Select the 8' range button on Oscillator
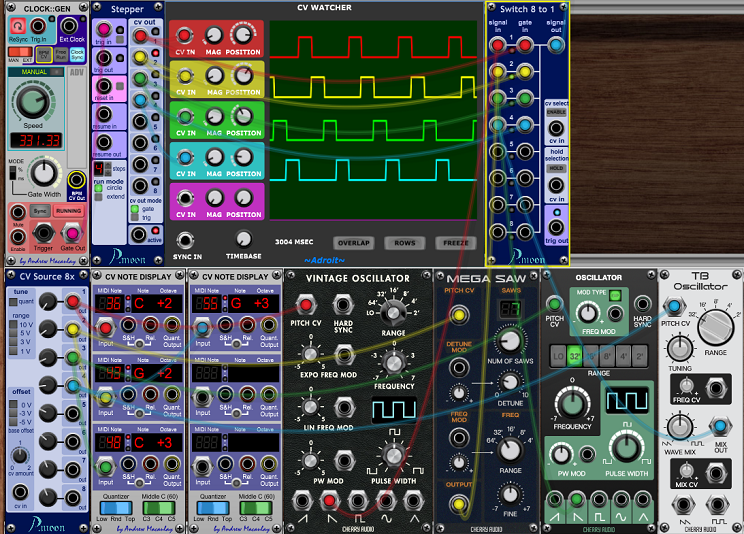The height and width of the screenshot is (534, 744). pyautogui.click(x=607, y=356)
